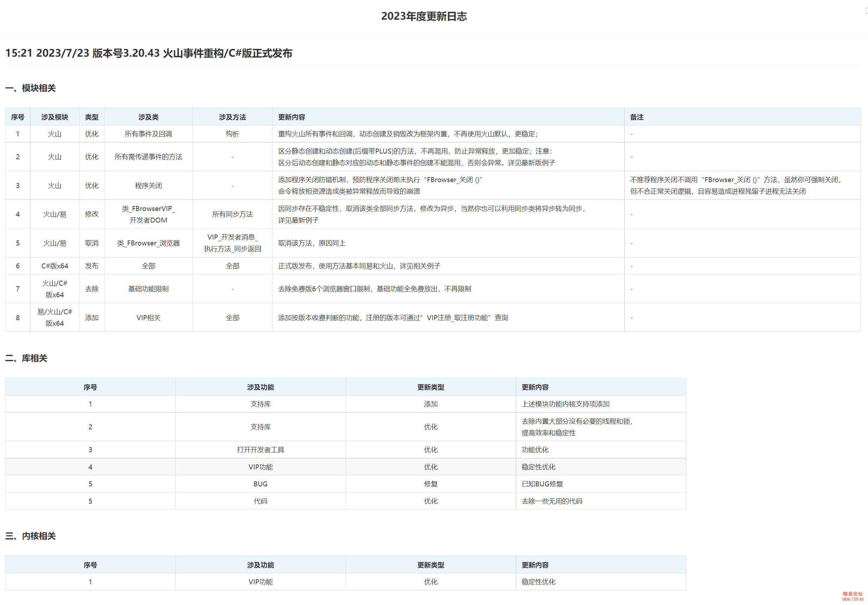Click "全部" under 涉及类 in the C#版x64 row
Viewport: 868px width, 605px height.
coord(149,266)
